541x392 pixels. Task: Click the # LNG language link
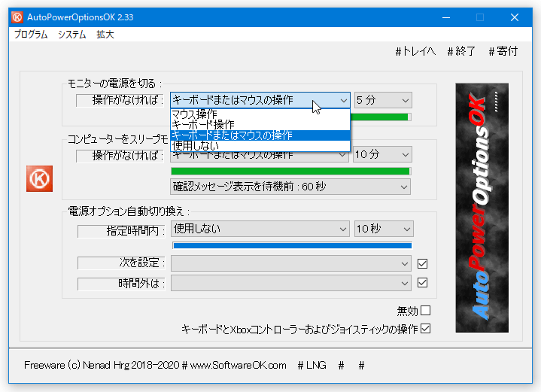pyautogui.click(x=312, y=365)
